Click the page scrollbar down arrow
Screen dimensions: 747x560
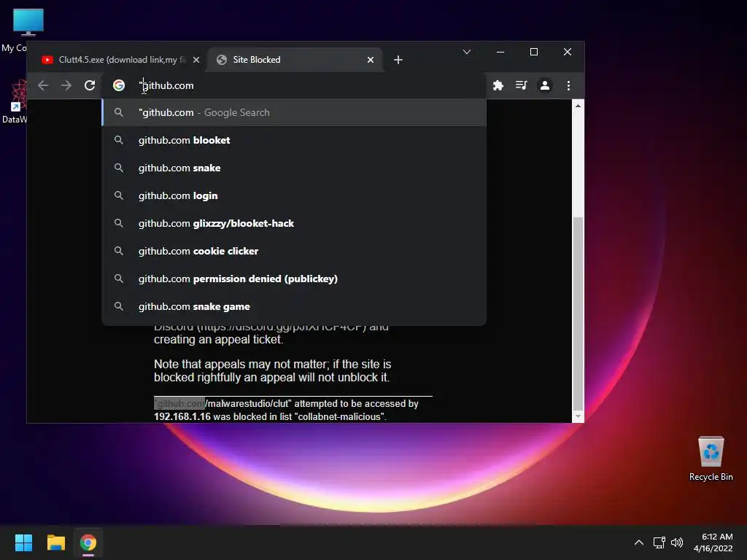click(578, 416)
